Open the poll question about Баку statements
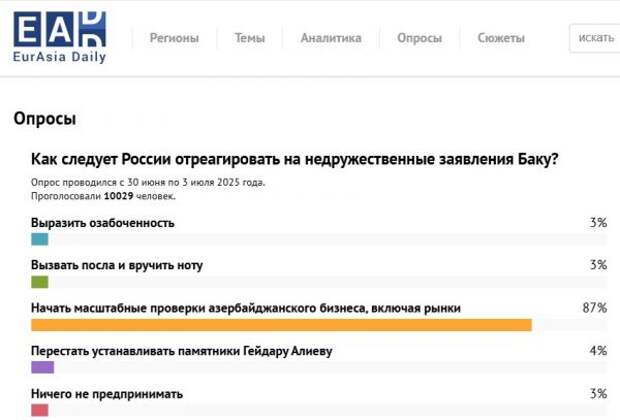The width and height of the screenshot is (620, 420). 295,159
